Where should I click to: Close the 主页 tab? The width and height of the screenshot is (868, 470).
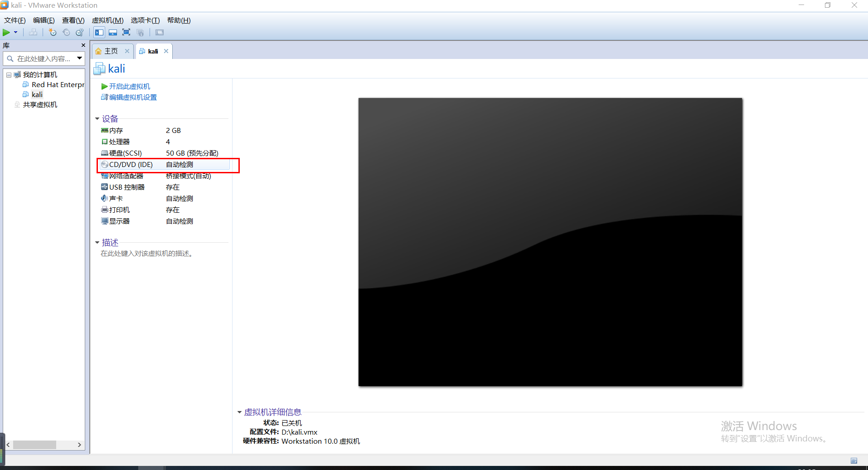coord(127,51)
